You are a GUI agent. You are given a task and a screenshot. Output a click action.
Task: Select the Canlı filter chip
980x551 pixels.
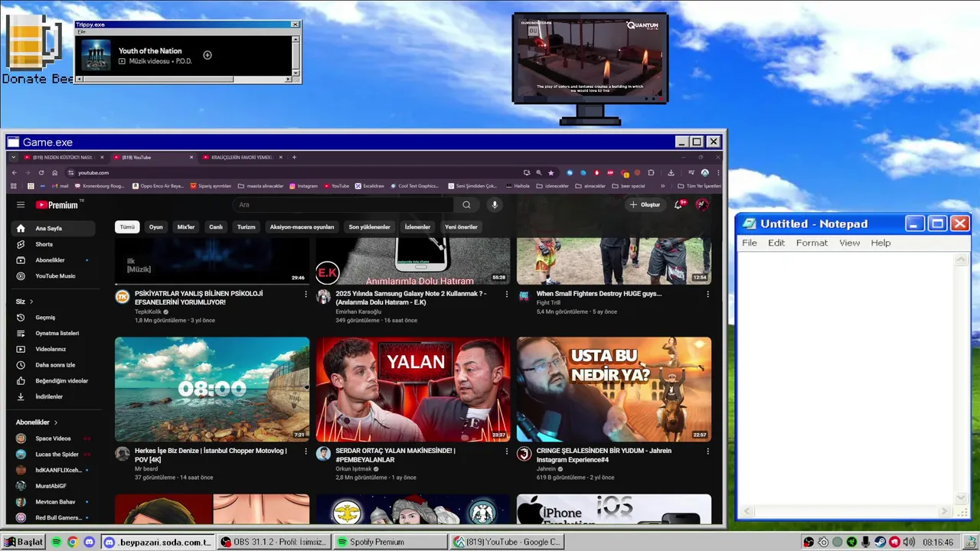[216, 227]
